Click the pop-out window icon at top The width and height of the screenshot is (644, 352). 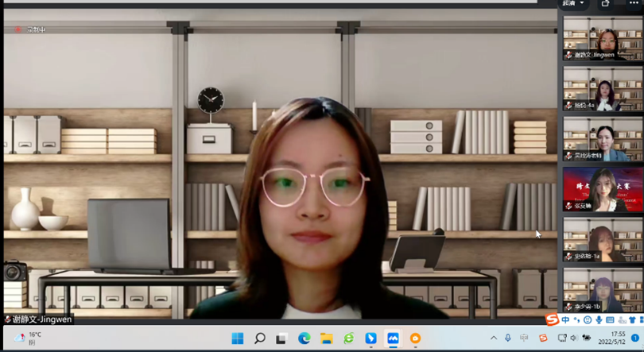click(605, 3)
